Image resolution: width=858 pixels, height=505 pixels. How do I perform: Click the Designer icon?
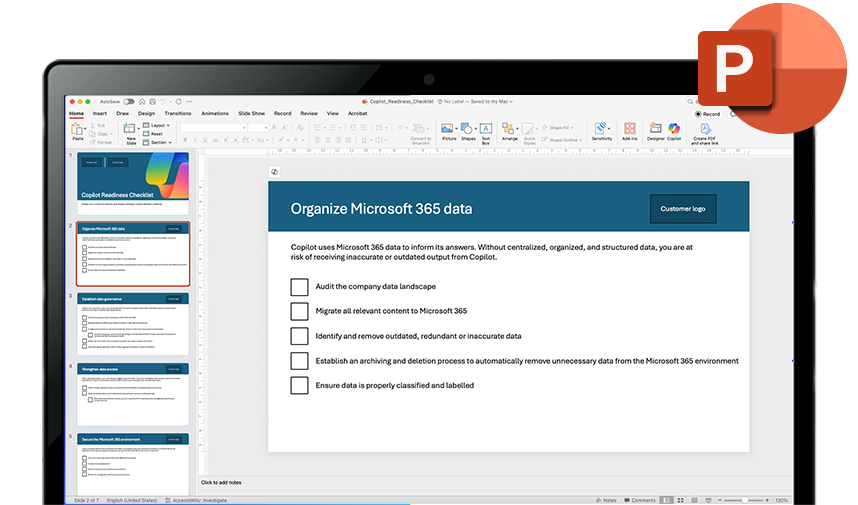coord(655,129)
